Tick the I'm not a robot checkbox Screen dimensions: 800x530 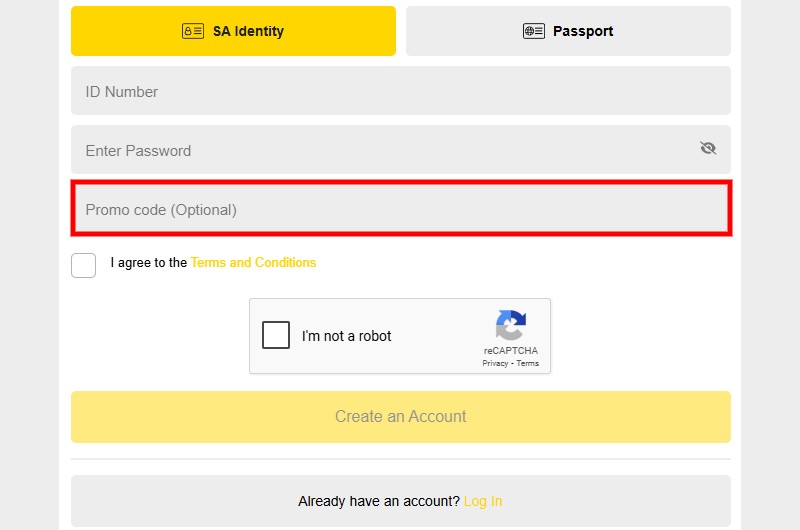(x=276, y=335)
